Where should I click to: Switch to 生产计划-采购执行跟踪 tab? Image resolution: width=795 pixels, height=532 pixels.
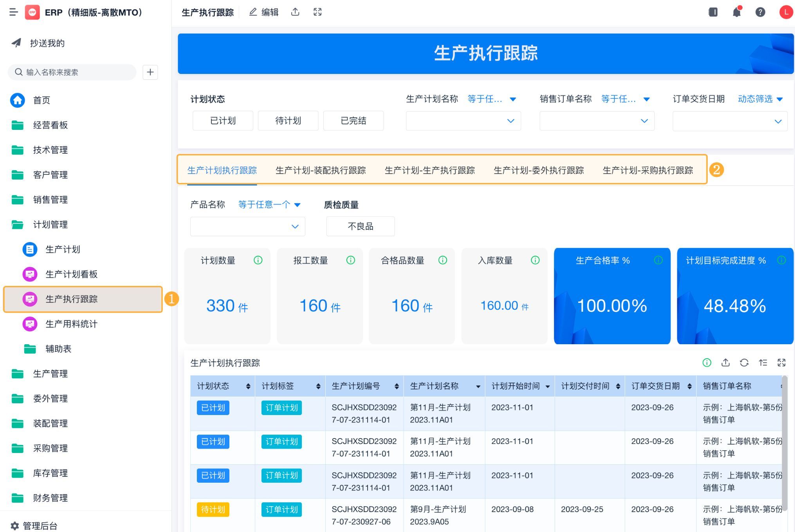click(x=647, y=170)
